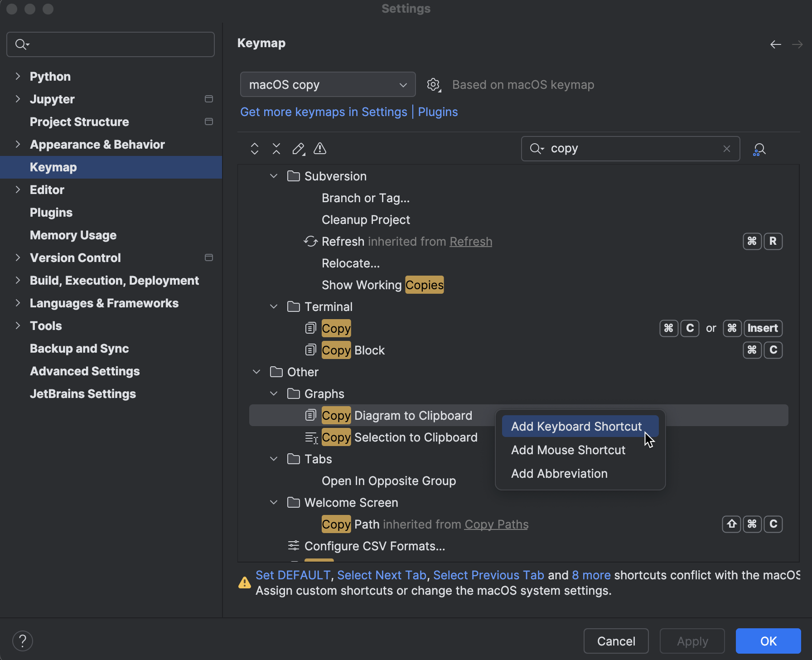This screenshot has height=660, width=812.
Task: Open find actions by shortcut magnifier icon
Action: (x=759, y=149)
